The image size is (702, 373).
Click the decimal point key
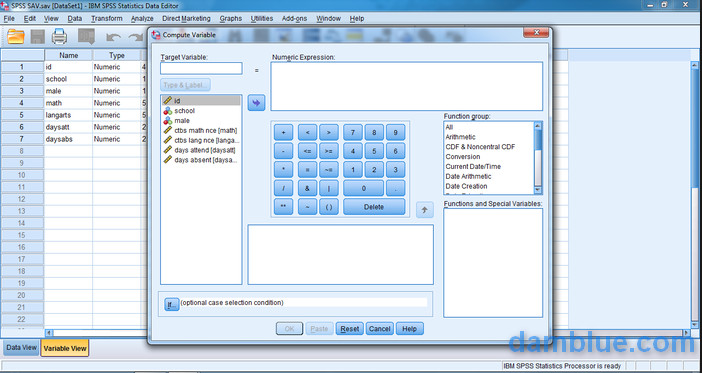pos(396,188)
